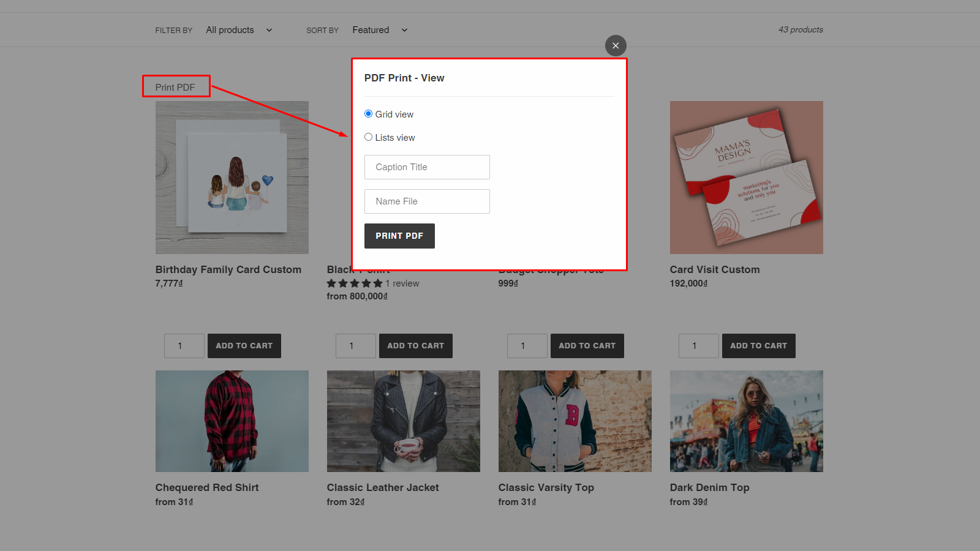
Task: Close the PDF Print dialog
Action: tap(616, 45)
